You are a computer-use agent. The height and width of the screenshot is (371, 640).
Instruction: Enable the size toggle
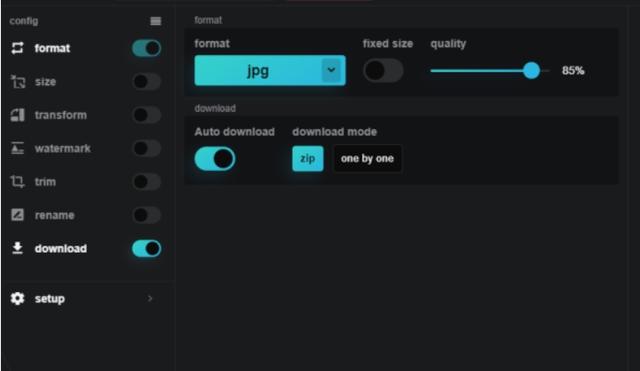(147, 82)
